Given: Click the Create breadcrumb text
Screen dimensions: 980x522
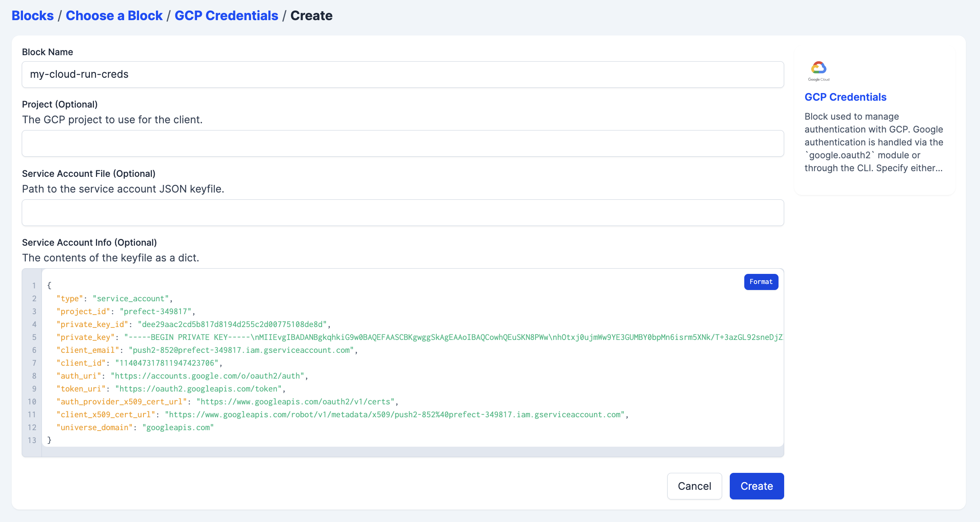Looking at the screenshot, I should pyautogui.click(x=311, y=15).
